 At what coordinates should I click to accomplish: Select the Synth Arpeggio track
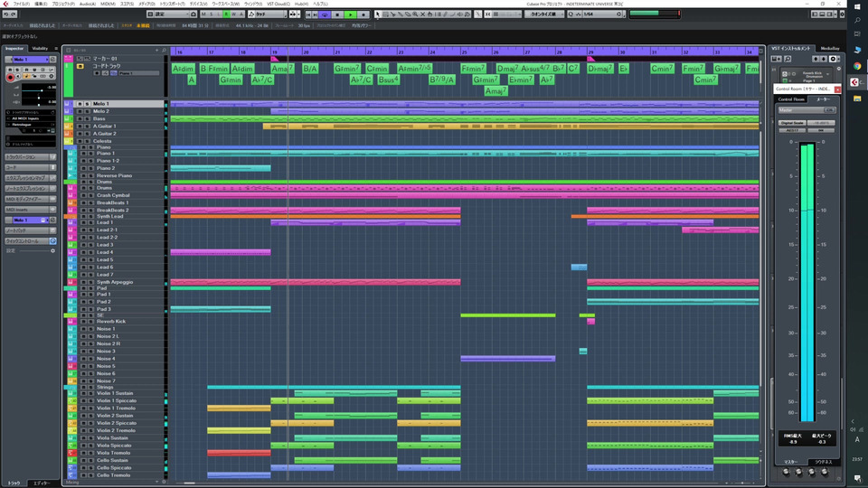[115, 282]
